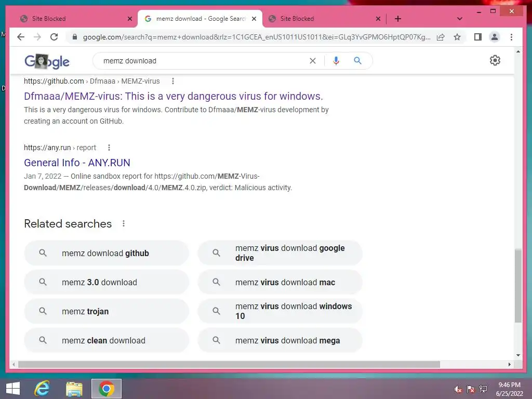This screenshot has height=399, width=532.
Task: Select the memz download Google Search tab
Action: coord(200,19)
